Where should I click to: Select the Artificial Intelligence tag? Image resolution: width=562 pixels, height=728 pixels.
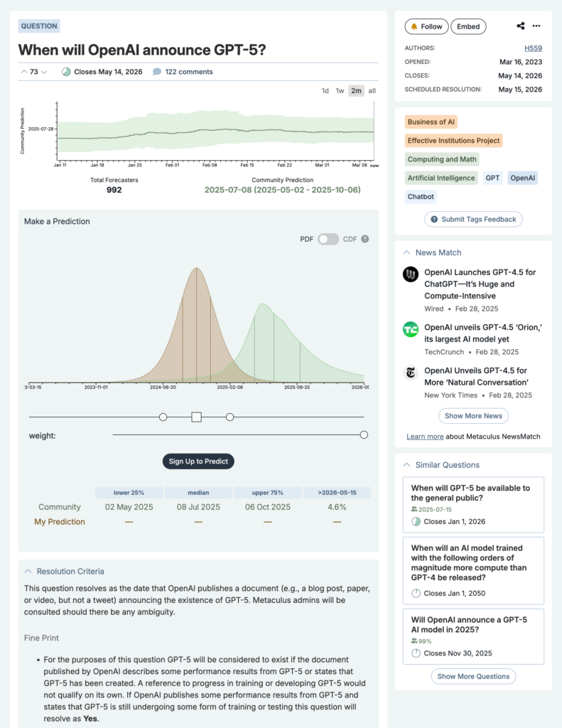pyautogui.click(x=441, y=178)
